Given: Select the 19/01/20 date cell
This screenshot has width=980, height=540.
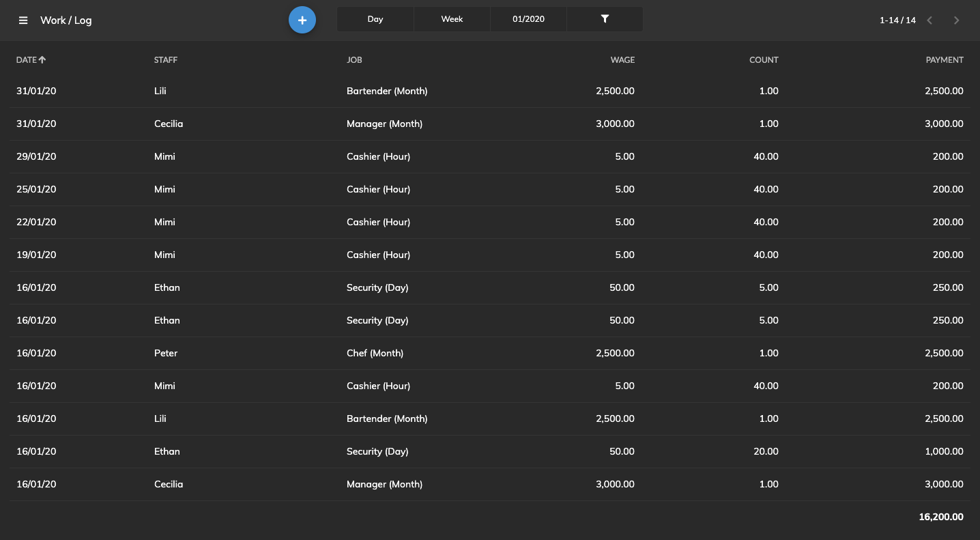Looking at the screenshot, I should click(x=36, y=255).
